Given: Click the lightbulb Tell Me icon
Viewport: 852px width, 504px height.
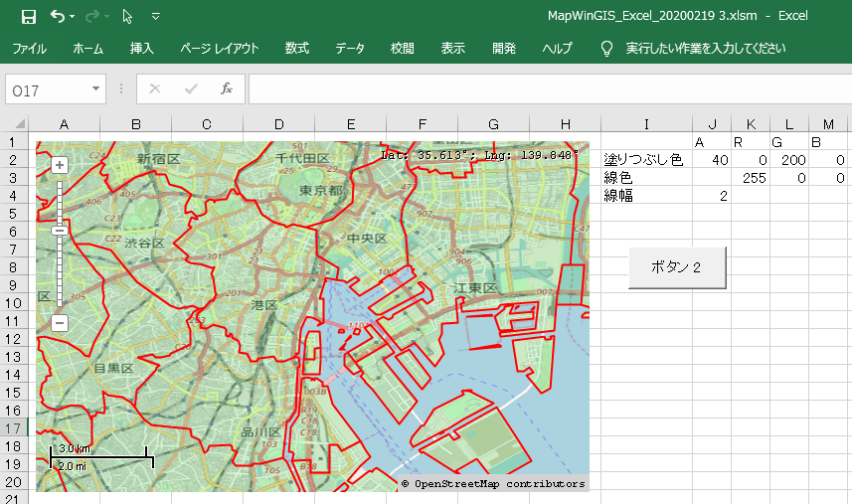Looking at the screenshot, I should point(606,49).
